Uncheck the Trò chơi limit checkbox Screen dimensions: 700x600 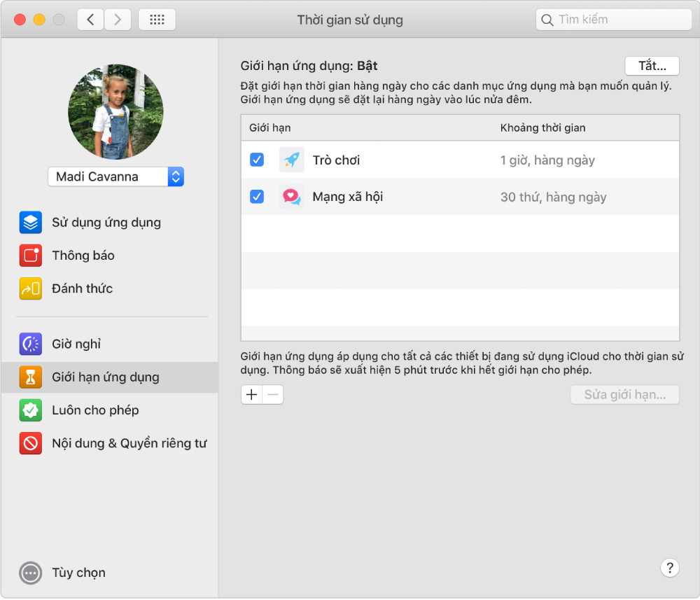click(257, 160)
